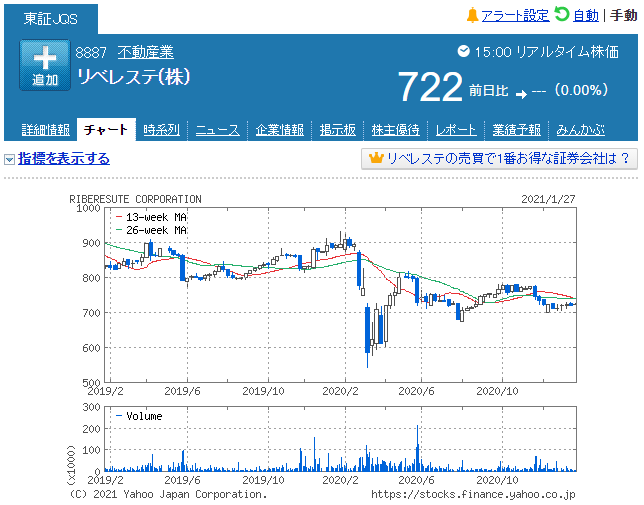Click the リベレステの売買で1番お得な証券会社は？ button
Viewport: 644px width, 505px height.
pyautogui.click(x=499, y=158)
